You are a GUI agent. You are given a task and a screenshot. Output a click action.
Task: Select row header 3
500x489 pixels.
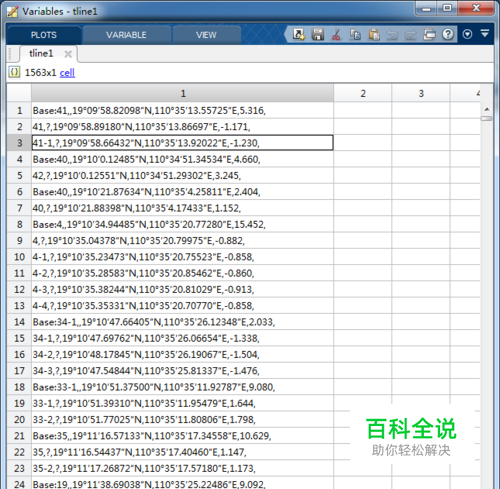pyautogui.click(x=19, y=143)
